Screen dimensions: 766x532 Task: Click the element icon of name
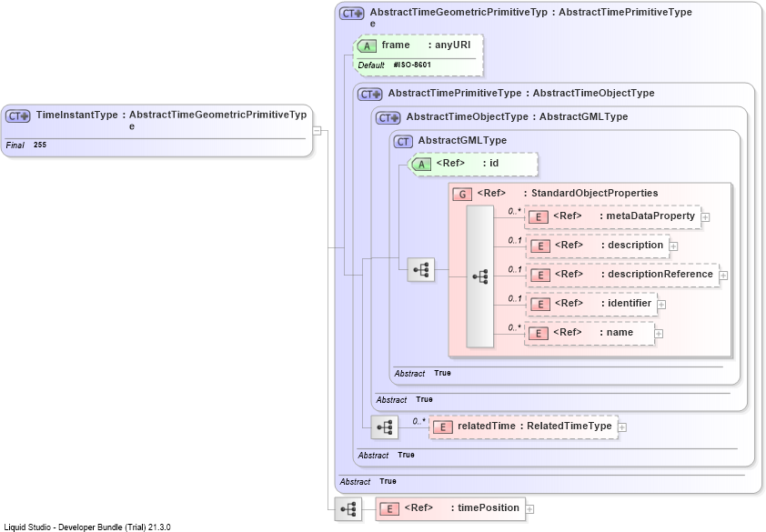tap(538, 333)
